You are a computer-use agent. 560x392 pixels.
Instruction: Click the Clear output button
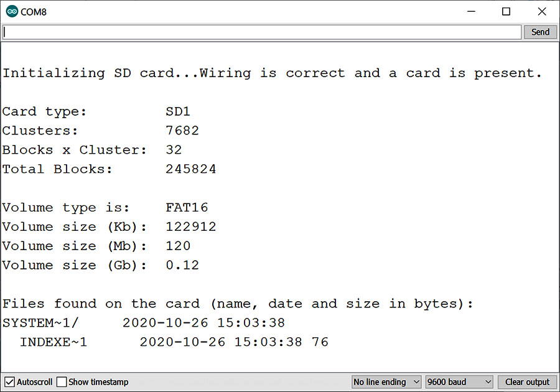coord(527,381)
